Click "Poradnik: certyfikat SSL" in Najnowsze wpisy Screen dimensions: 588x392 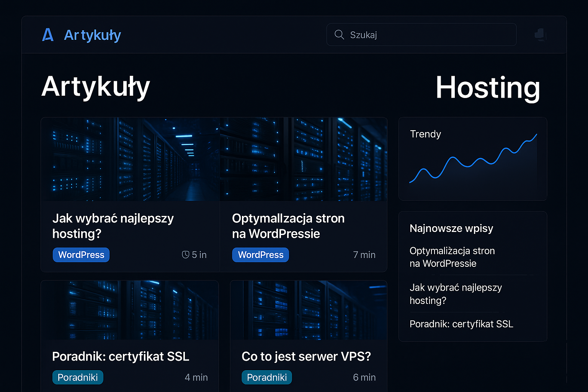coord(462,324)
